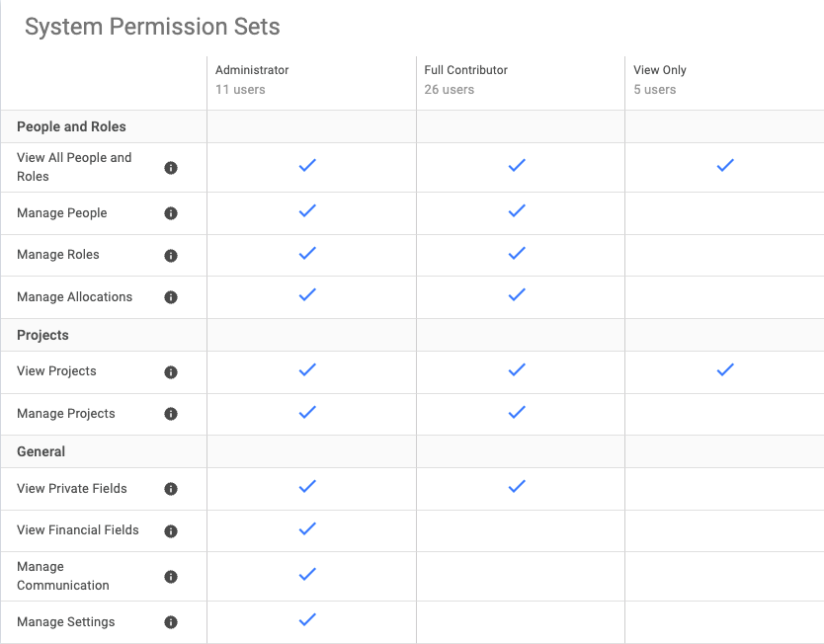Viewport: 824px width, 644px height.
Task: Click Manage Communication info icon
Action: point(171,577)
